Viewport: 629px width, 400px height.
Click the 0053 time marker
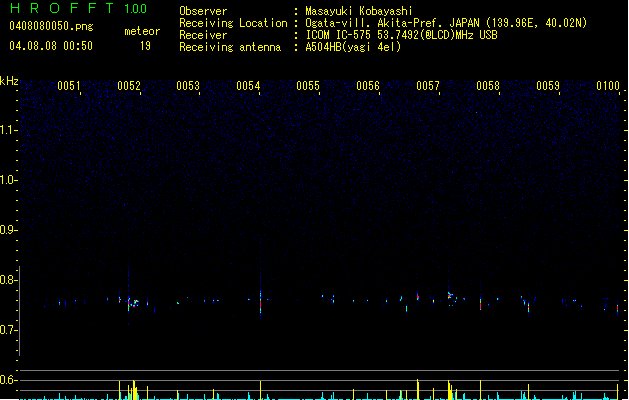pyautogui.click(x=188, y=86)
